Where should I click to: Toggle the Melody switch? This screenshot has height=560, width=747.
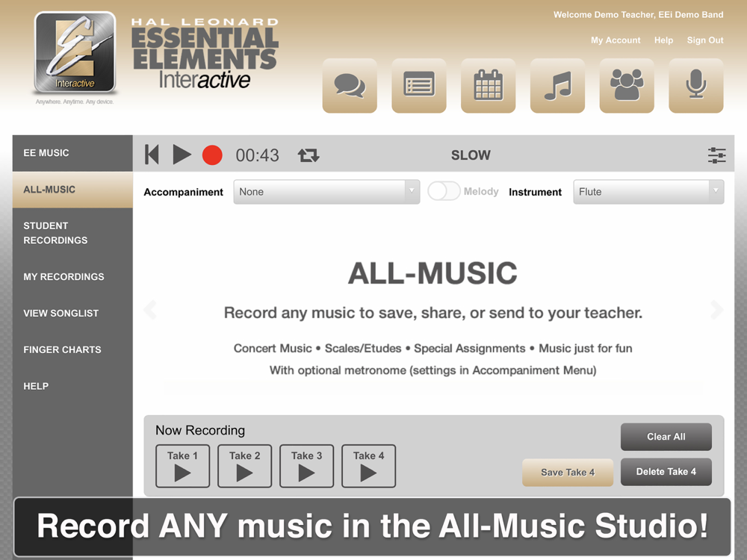[444, 191]
